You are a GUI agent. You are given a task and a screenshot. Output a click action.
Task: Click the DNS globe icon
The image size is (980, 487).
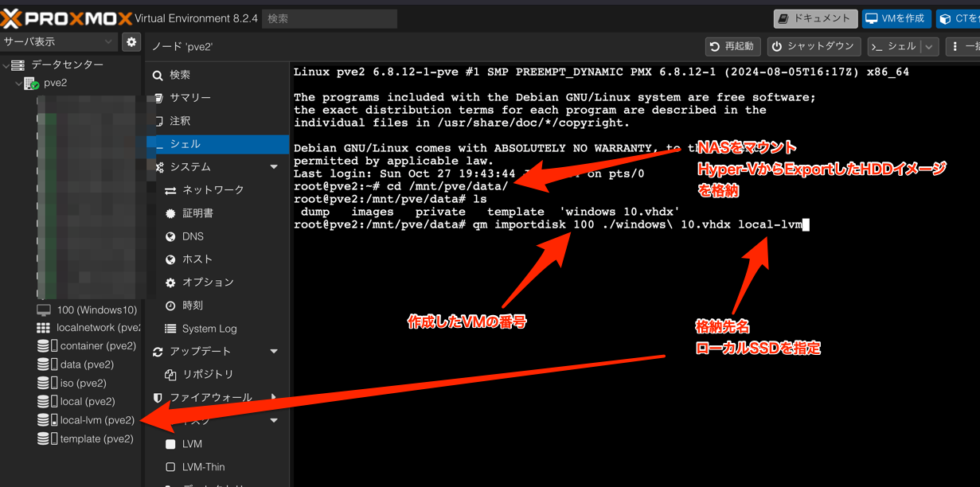[x=170, y=236]
